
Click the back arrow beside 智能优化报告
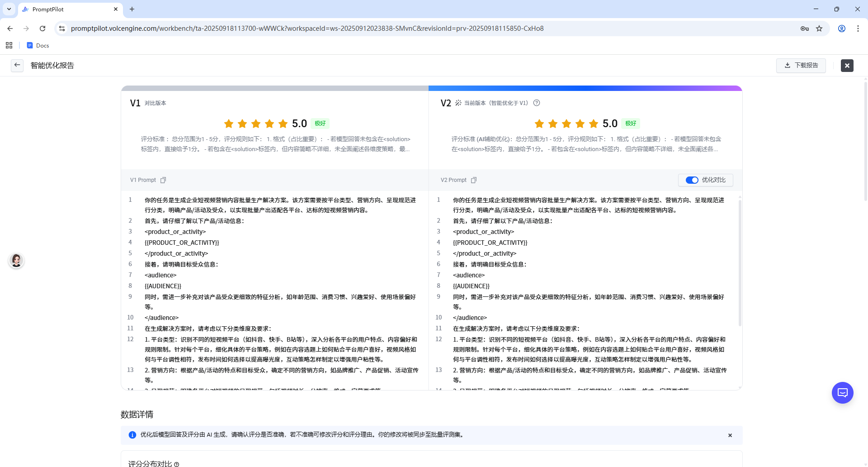(17, 65)
